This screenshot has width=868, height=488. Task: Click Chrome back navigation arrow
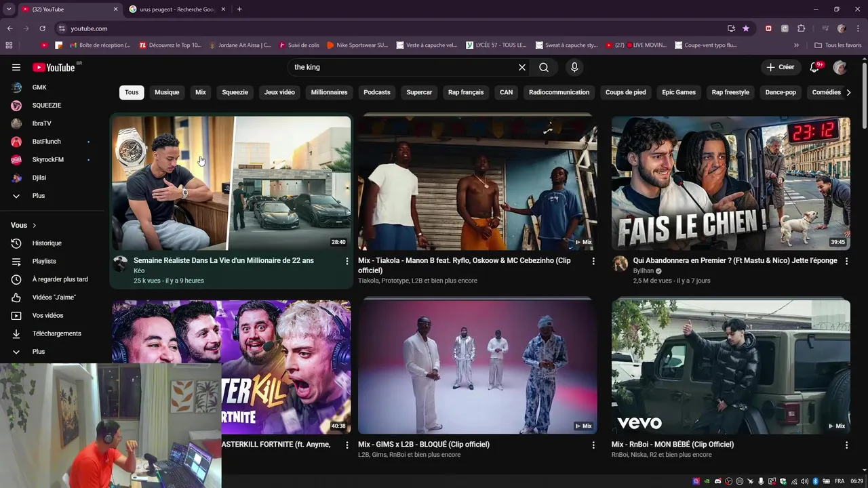(x=9, y=28)
